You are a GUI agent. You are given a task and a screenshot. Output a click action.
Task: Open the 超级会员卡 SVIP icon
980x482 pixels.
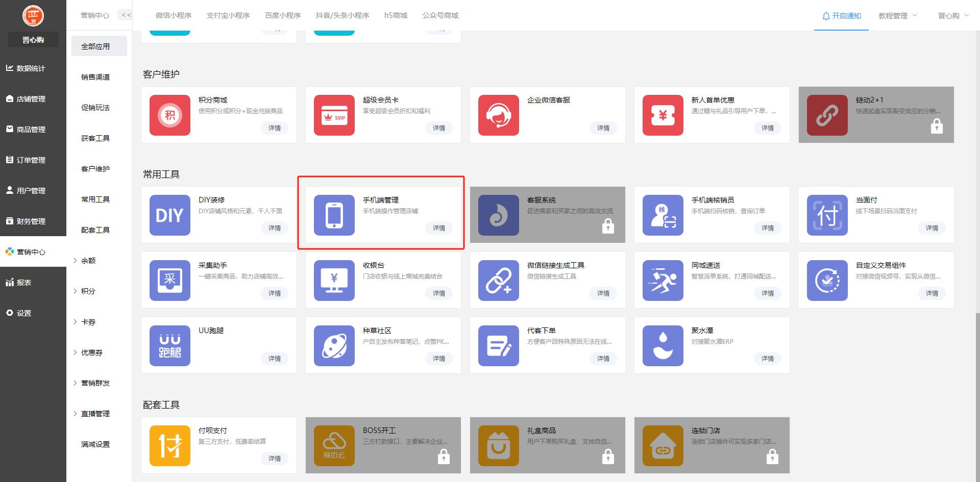tap(334, 115)
